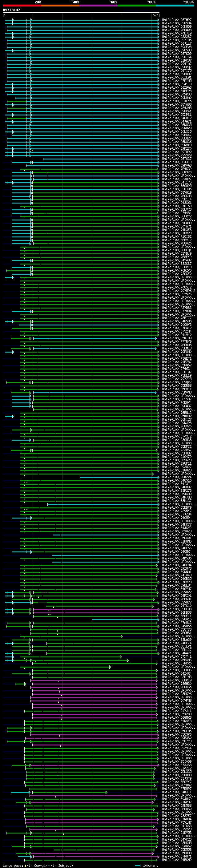Select the UniRef100_B9HC41 label
The image size is (197, 868).
(x=177, y=111)
